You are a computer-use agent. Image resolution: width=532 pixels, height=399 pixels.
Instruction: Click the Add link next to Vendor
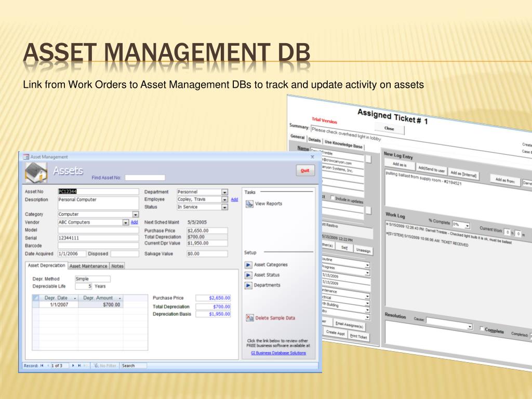[135, 222]
